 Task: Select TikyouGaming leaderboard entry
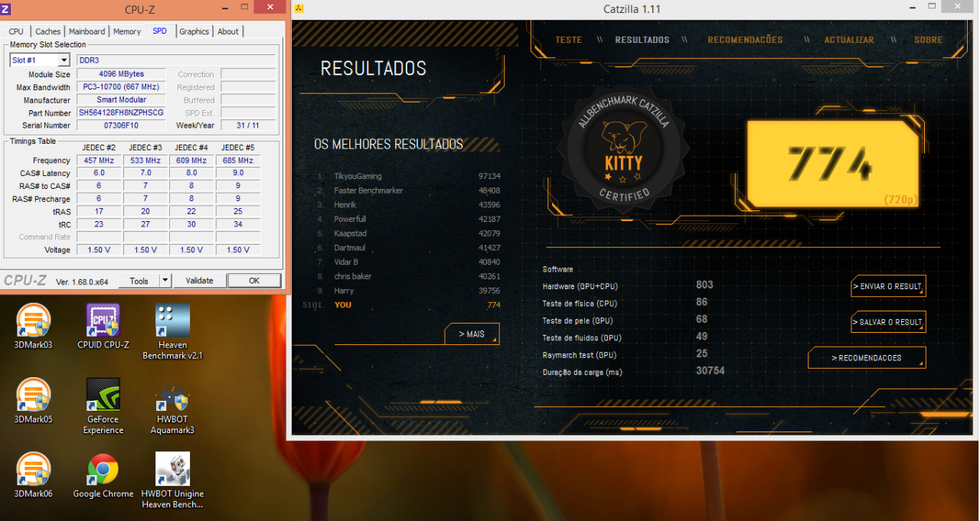pos(409,176)
